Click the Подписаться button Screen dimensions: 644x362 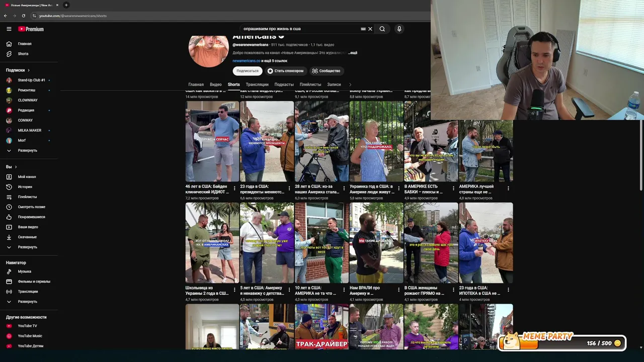tap(248, 71)
